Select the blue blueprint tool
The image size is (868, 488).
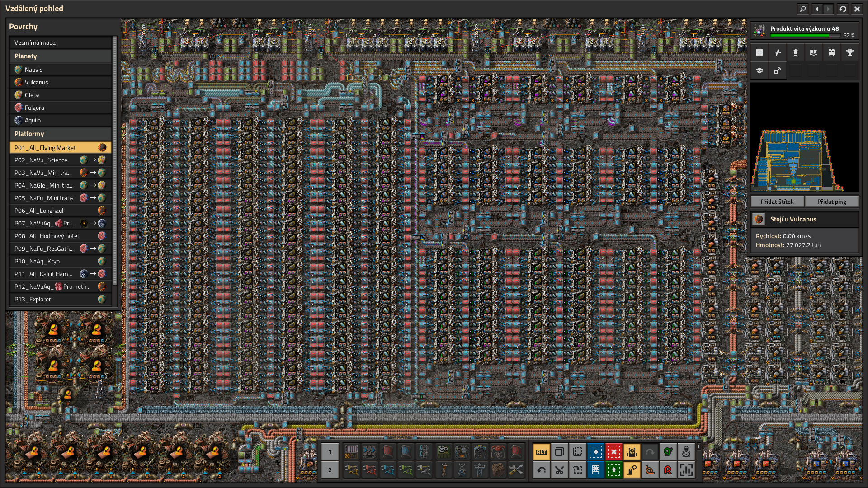(595, 452)
